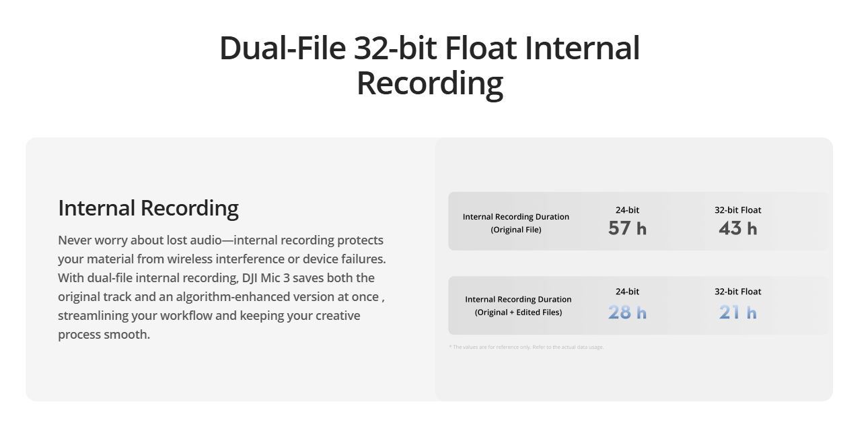The image size is (868, 429).
Task: Select the "(Original + Edited Files)" duration label
Action: click(x=518, y=312)
